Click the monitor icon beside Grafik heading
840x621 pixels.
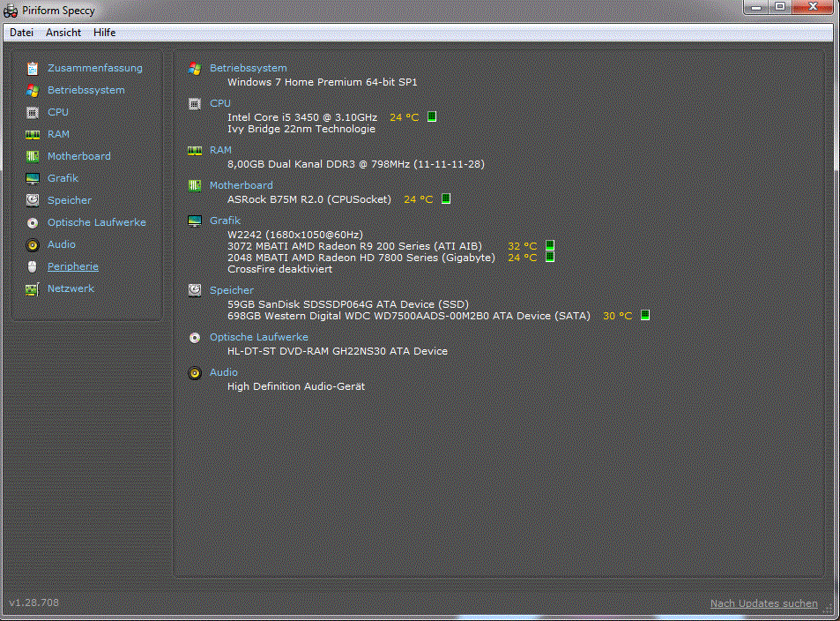(195, 221)
